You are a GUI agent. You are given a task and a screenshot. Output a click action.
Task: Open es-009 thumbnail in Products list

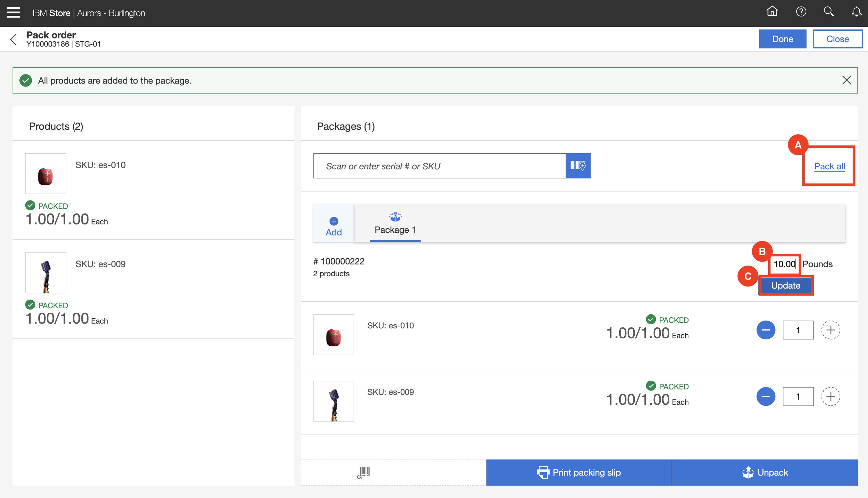point(45,273)
